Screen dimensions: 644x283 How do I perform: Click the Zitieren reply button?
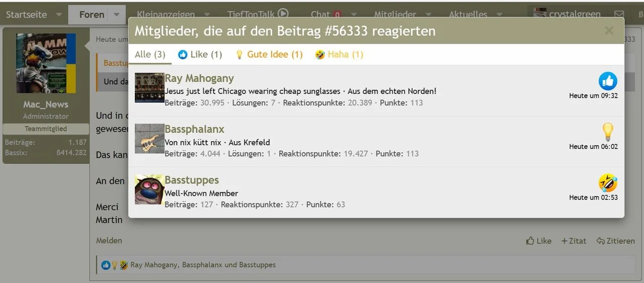click(x=616, y=241)
